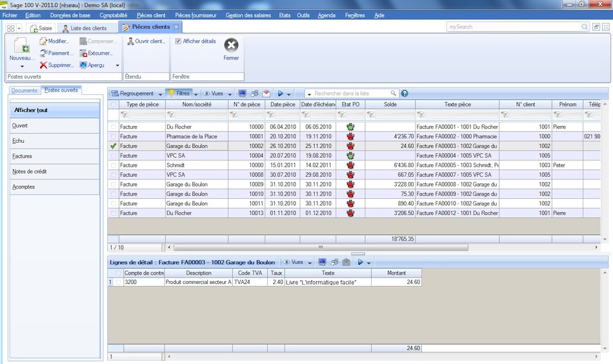Image resolution: width=613 pixels, height=364 pixels.
Task: Open the Filtres dropdown arrow
Action: click(196, 94)
